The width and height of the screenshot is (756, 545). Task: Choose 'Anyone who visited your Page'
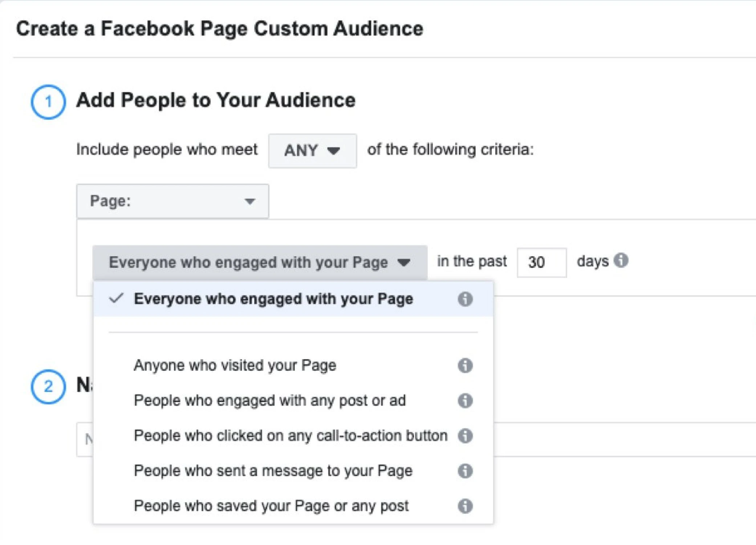[235, 365]
